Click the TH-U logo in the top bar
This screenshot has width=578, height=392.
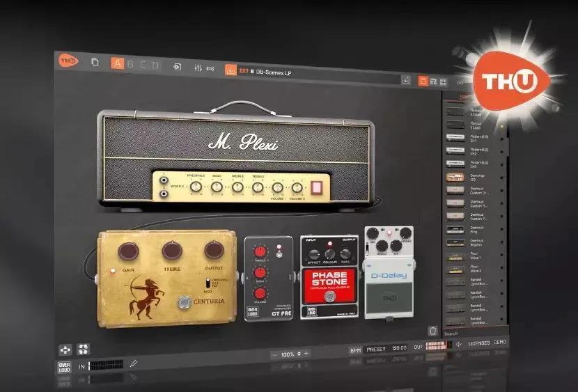tap(68, 61)
